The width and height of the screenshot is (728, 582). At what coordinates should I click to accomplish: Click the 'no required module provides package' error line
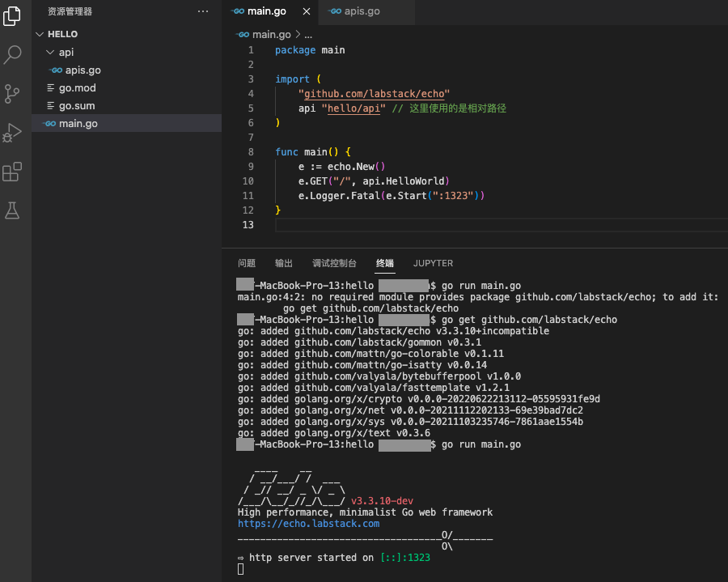pos(478,297)
